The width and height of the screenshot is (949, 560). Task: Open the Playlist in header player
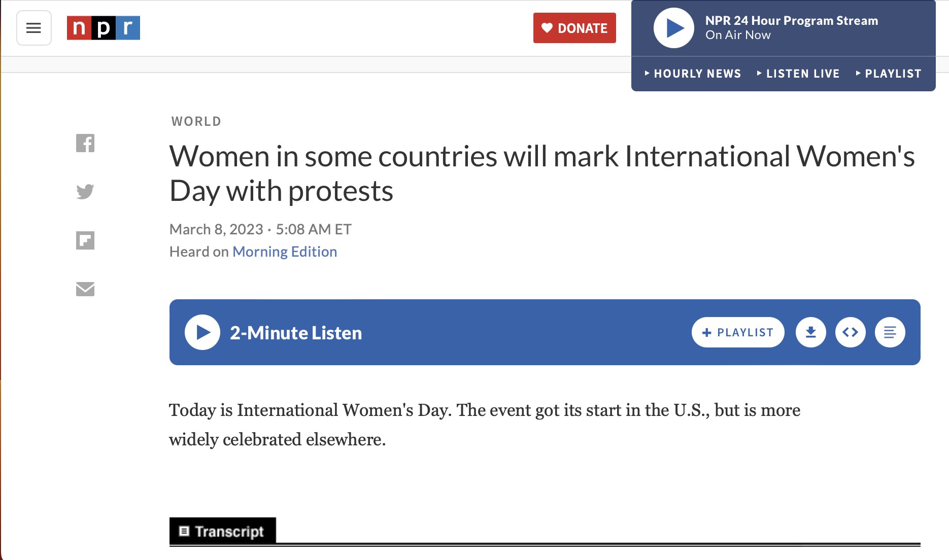(888, 74)
